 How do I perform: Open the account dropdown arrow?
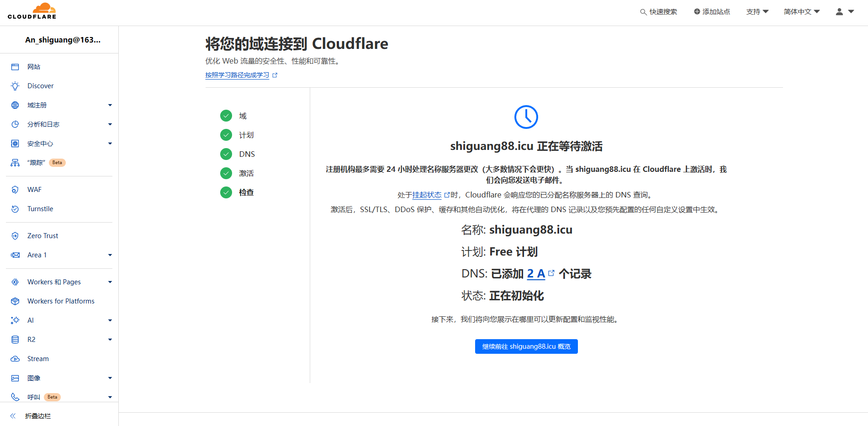click(851, 11)
